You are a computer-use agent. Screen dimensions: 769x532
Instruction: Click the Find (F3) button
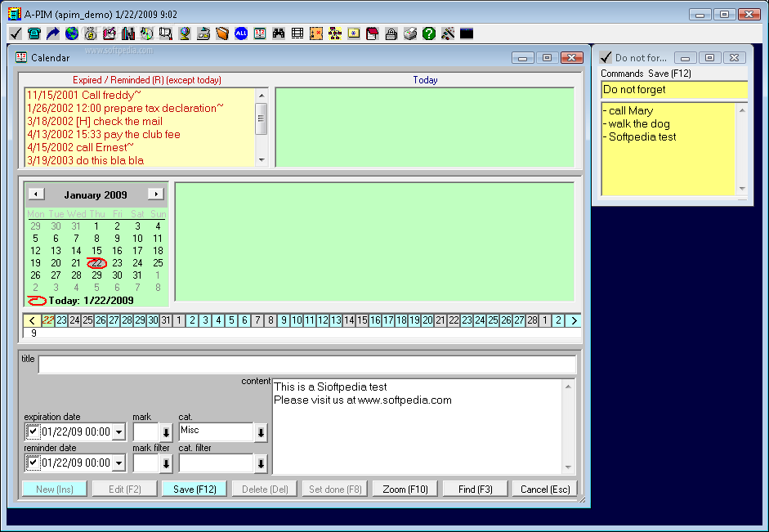(x=476, y=489)
